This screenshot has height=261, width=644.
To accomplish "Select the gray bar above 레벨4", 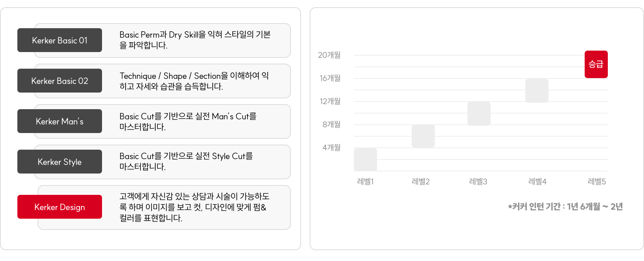I will (x=537, y=90).
